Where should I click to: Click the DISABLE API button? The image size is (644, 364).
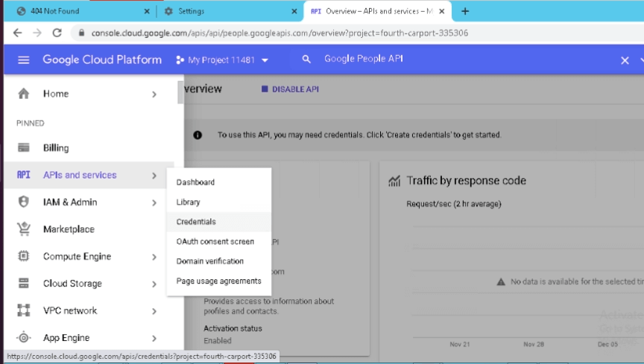pos(291,89)
